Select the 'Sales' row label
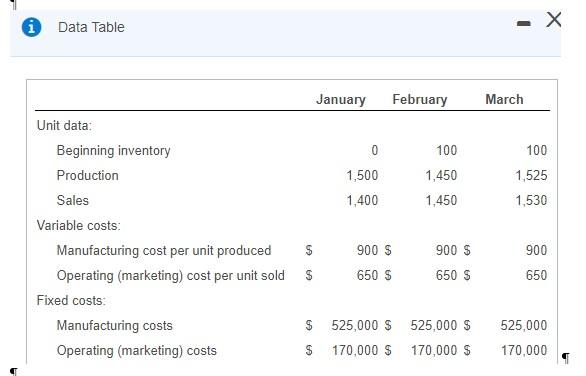Viewport: 586px width, 376px height. [x=73, y=201]
